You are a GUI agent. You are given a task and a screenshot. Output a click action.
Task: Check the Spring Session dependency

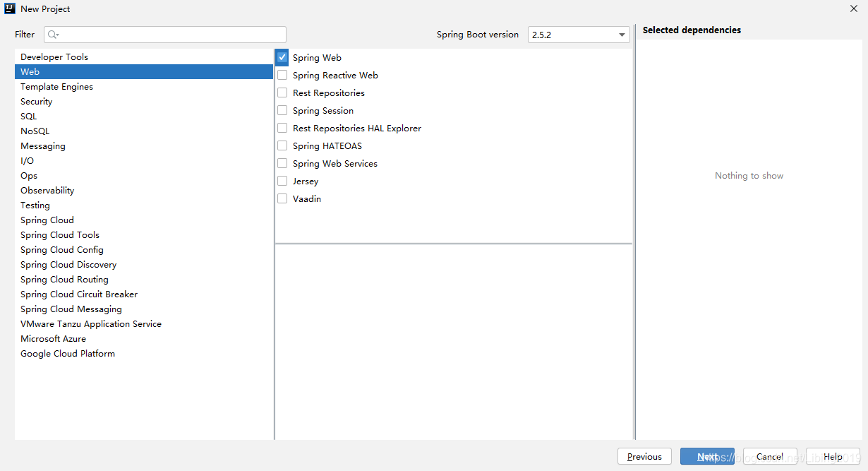click(282, 110)
